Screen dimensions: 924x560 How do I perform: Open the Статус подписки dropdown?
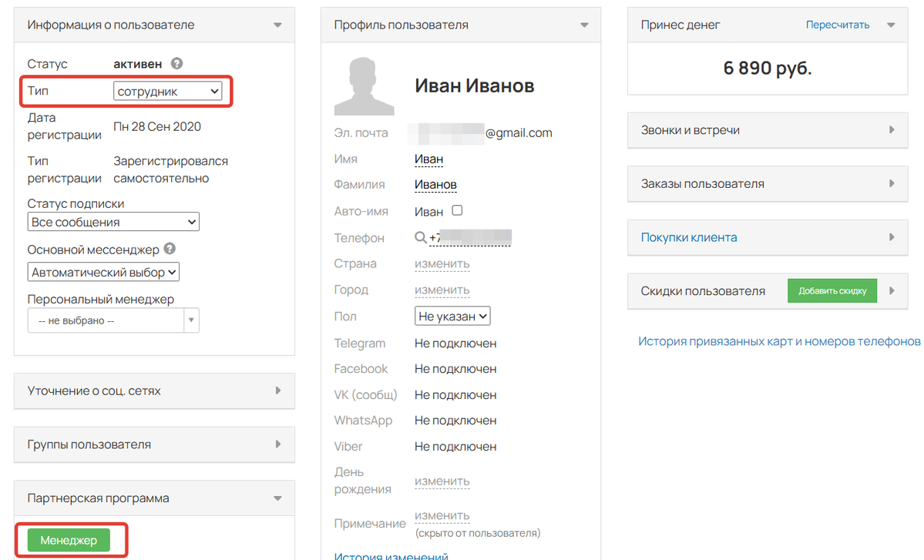coord(113,223)
